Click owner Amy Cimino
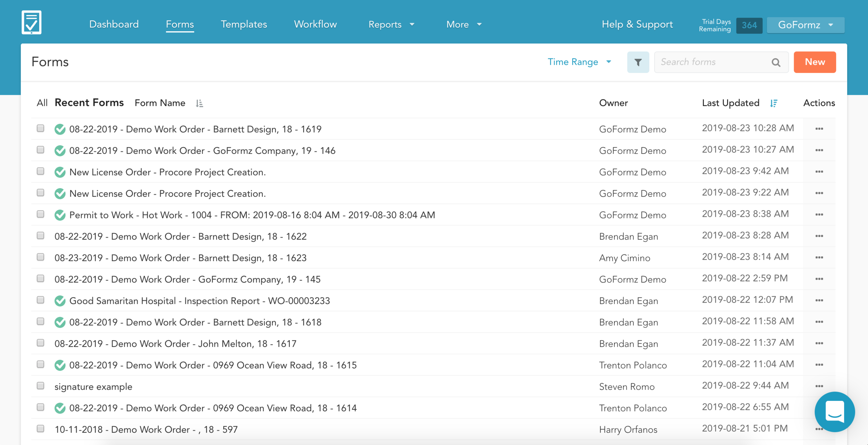The width and height of the screenshot is (868, 445). (625, 258)
